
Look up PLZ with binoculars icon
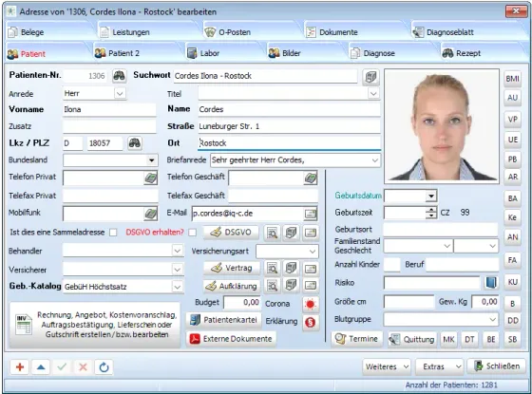tap(134, 142)
